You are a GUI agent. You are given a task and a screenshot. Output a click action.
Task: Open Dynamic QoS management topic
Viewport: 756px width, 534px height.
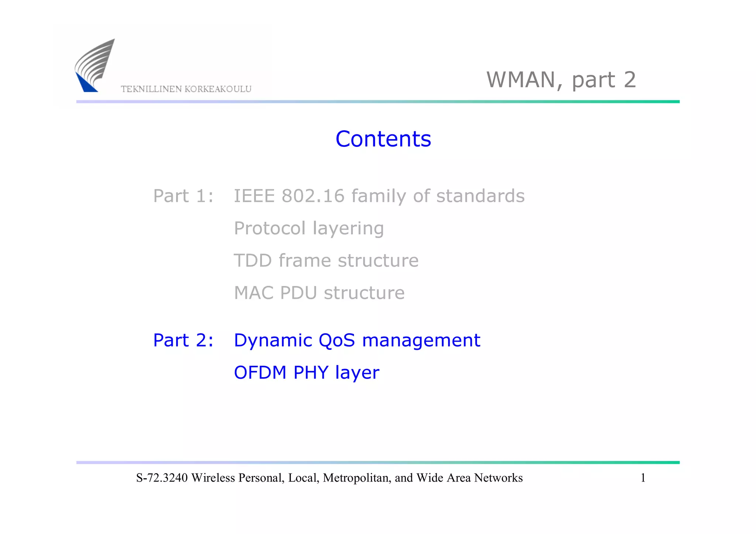[357, 340]
